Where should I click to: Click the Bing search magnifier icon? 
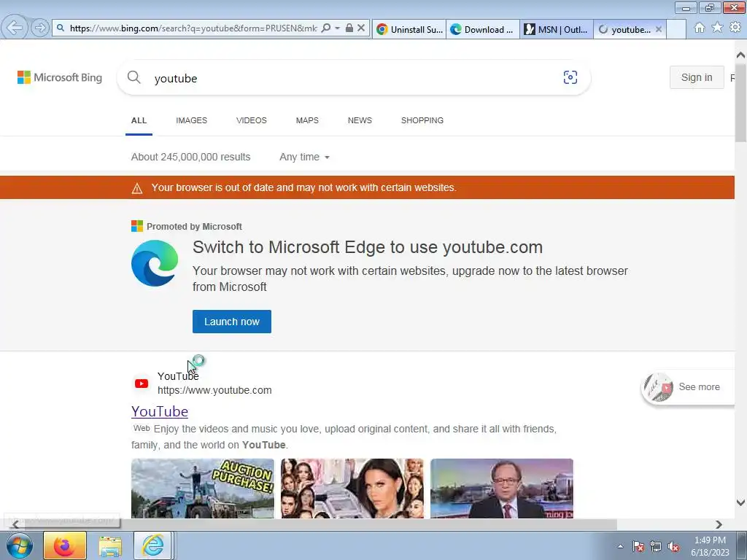tap(134, 77)
